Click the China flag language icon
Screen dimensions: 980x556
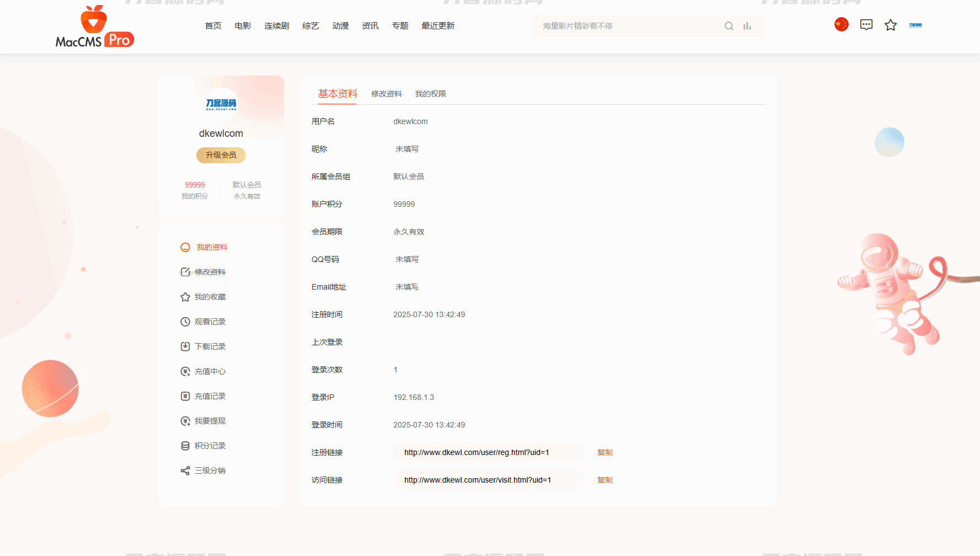click(x=841, y=25)
